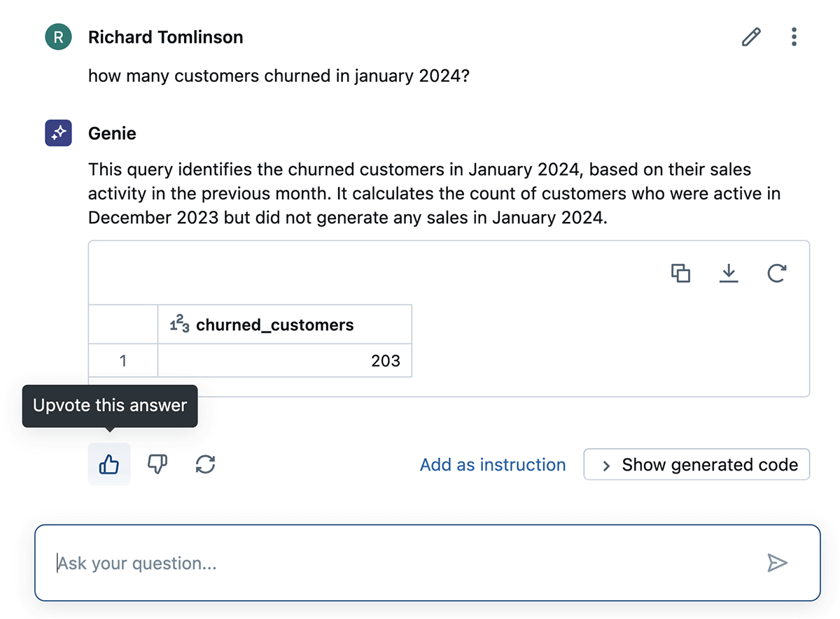Regenerate the Genie response
This screenshot has width=840, height=619.
point(205,464)
